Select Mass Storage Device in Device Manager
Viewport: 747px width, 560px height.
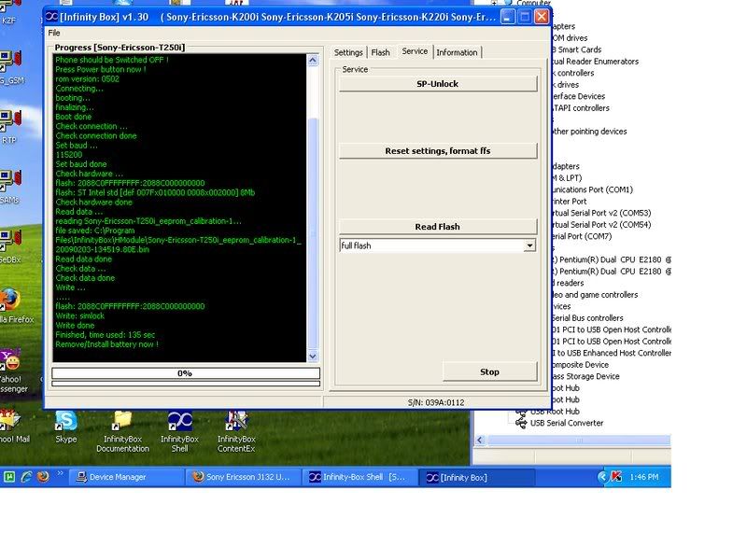585,376
